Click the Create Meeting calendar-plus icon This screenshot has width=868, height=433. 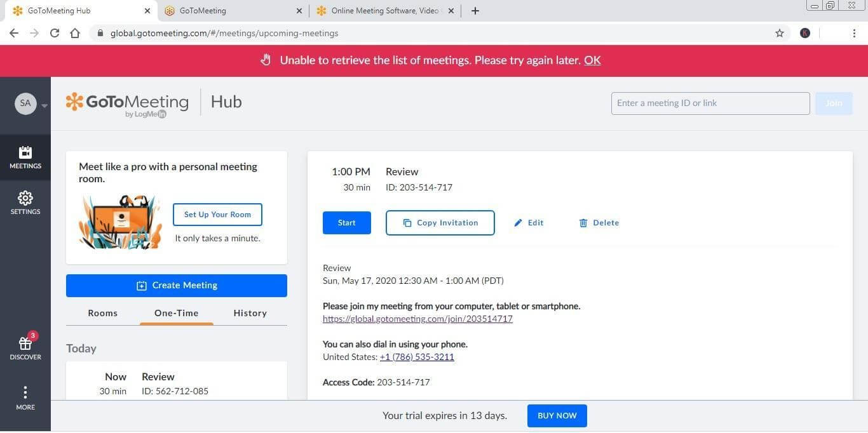[x=141, y=285]
